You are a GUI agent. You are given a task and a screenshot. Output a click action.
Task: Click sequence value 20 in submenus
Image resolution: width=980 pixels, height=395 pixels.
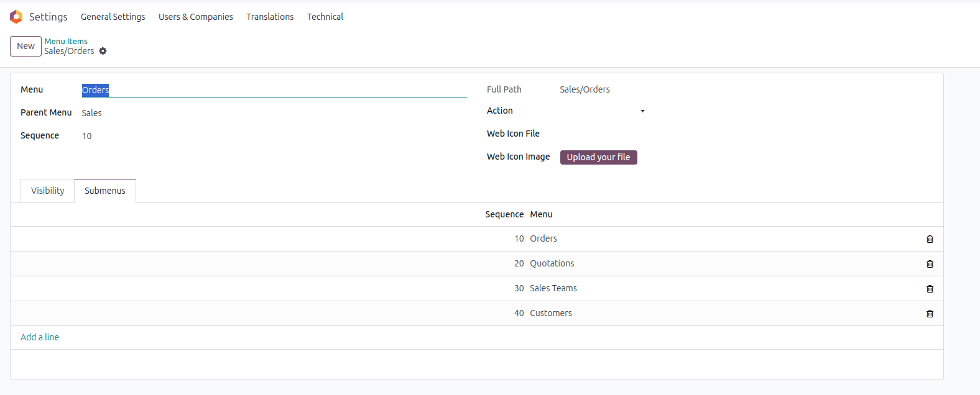pyautogui.click(x=519, y=263)
